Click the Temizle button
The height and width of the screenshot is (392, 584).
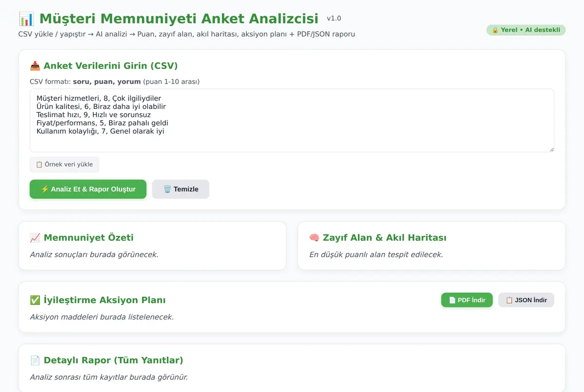click(181, 189)
